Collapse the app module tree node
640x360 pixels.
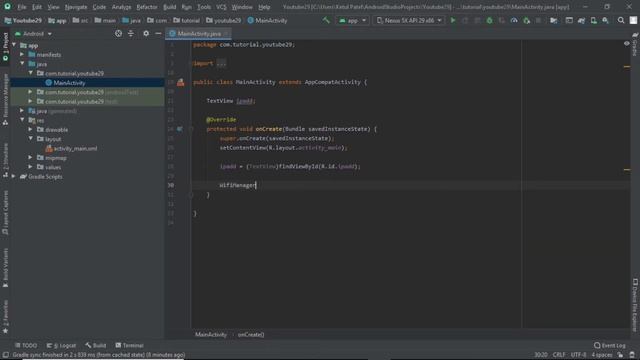pyautogui.click(x=15, y=45)
